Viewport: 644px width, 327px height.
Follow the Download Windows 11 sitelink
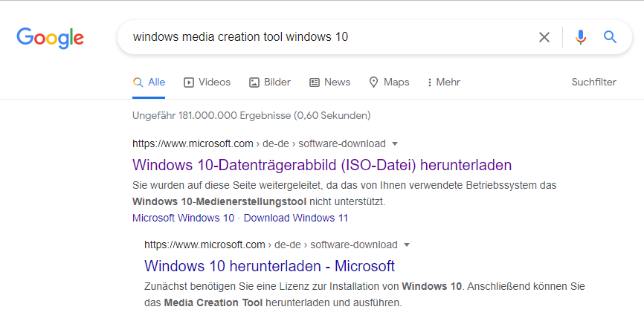[x=295, y=218]
